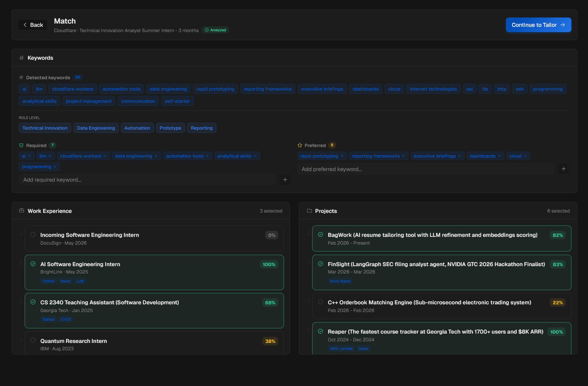Remove 'programming' from required keywords
588x386 pixels.
pos(55,167)
